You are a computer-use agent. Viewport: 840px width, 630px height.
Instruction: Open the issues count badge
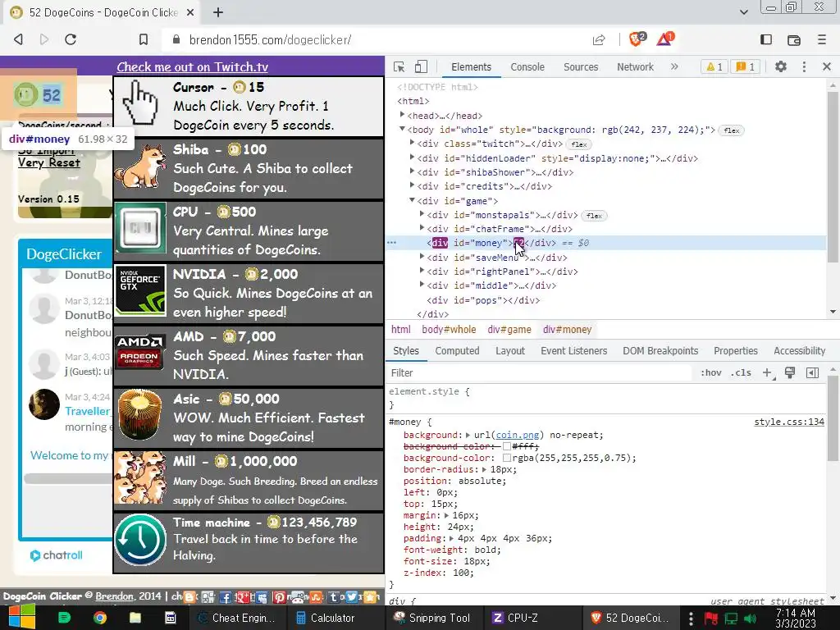(x=746, y=67)
